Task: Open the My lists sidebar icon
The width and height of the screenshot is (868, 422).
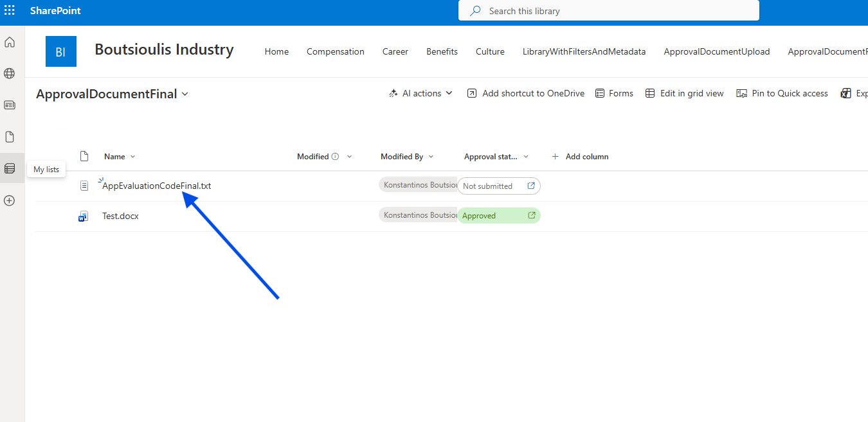Action: (10, 168)
